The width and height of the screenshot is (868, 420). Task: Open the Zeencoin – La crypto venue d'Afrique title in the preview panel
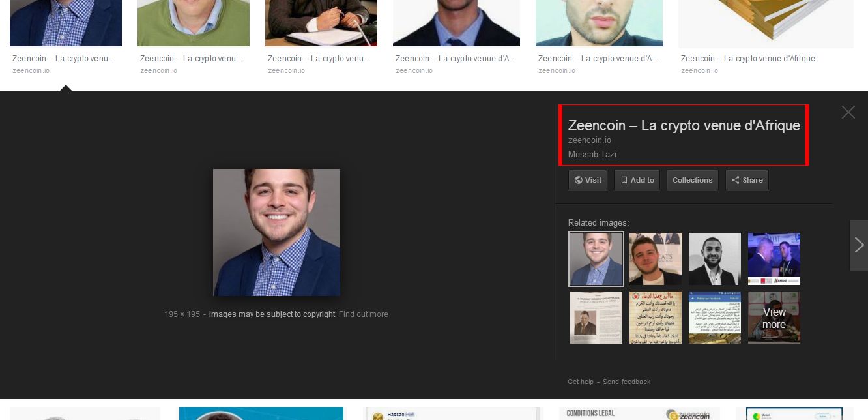684,125
